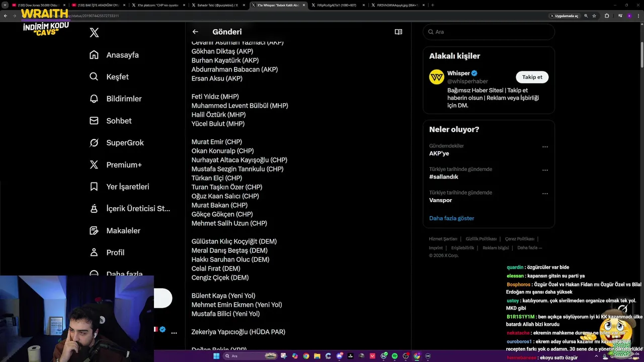
Task: Select text Bülent Kaya (Yeni Yol)
Action: coord(223,296)
